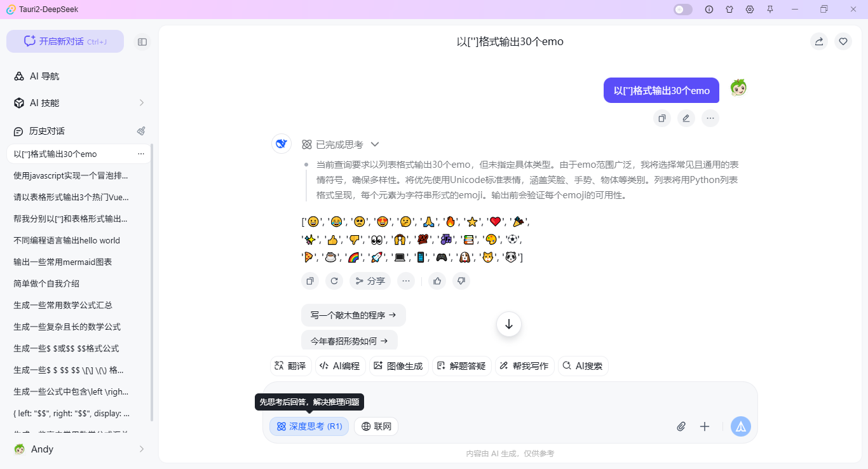Select the 图像生成 quick action

[398, 366]
